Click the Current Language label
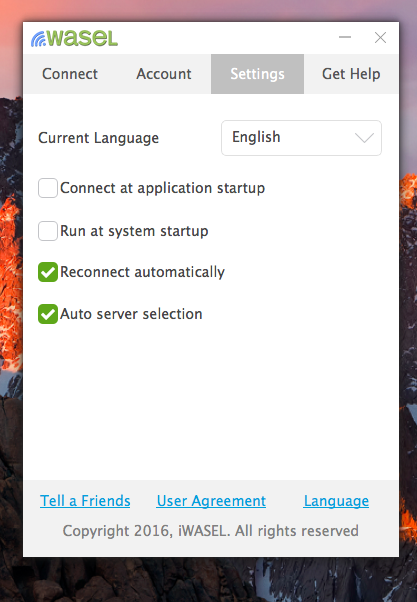This screenshot has height=602, width=417. click(98, 138)
